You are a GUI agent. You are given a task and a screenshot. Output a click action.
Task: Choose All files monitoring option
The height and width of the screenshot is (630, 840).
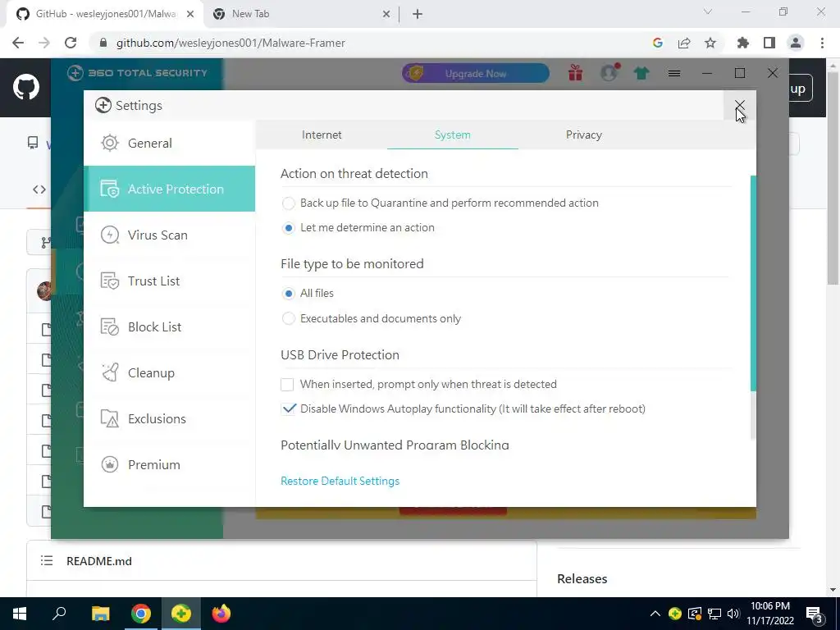click(x=288, y=294)
